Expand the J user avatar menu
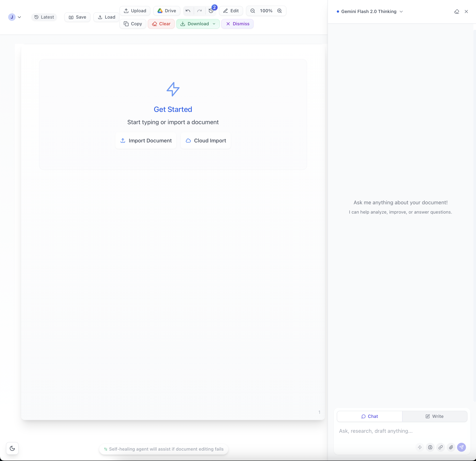The width and height of the screenshot is (476, 461). click(15, 17)
